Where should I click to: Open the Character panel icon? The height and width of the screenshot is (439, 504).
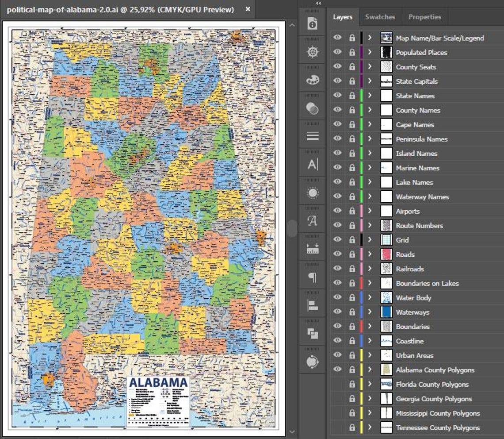[313, 164]
